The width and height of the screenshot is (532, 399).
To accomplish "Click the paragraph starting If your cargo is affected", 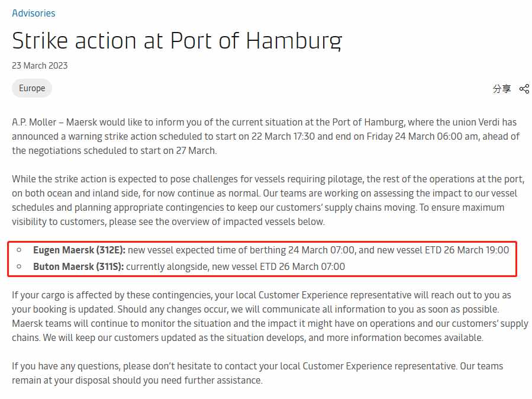I will (270, 316).
